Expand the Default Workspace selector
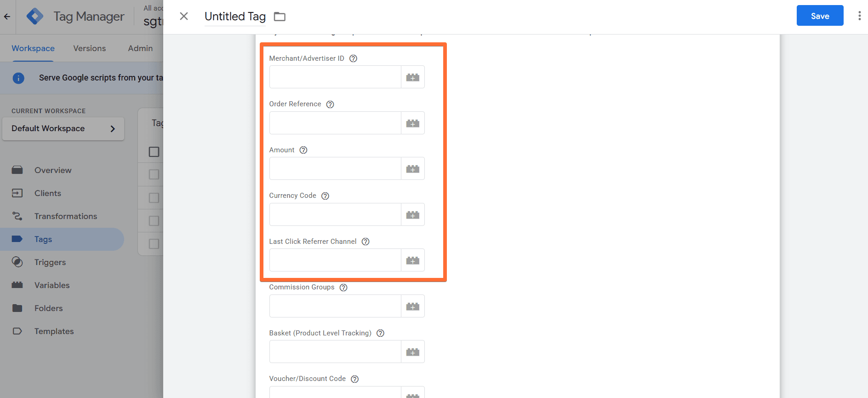868x398 pixels. 63,129
